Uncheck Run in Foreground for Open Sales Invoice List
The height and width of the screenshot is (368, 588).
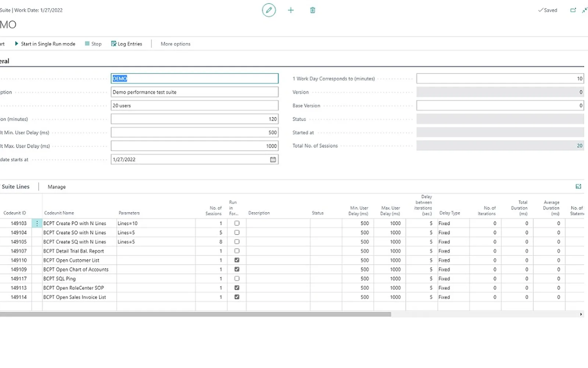(x=237, y=297)
